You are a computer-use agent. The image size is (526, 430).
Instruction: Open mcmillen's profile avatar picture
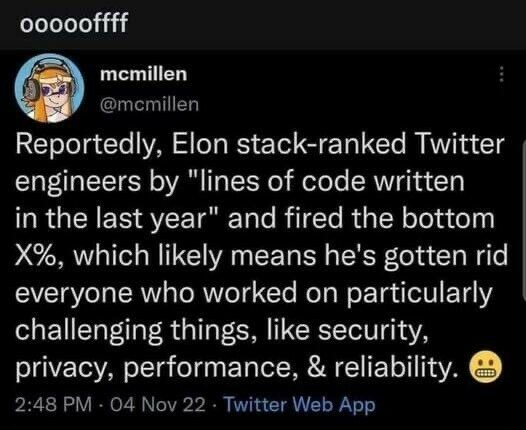[49, 88]
